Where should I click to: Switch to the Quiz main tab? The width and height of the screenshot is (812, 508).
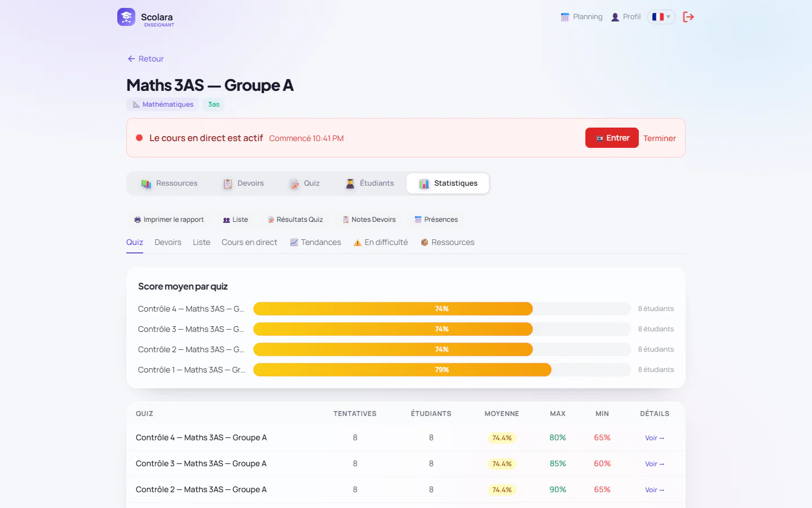click(x=304, y=183)
